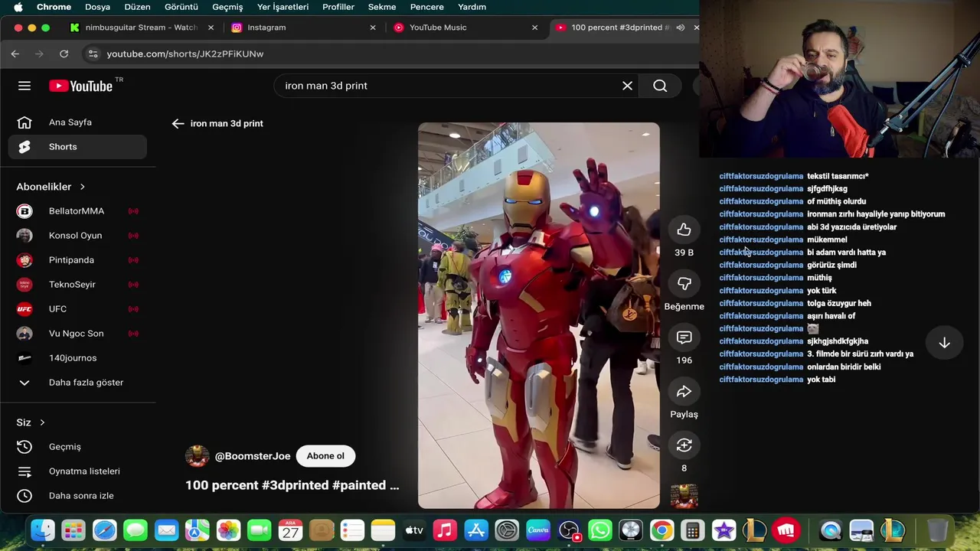Screen dimensions: 980x551
Task: Open Canva from the Dock
Action: point(538,530)
